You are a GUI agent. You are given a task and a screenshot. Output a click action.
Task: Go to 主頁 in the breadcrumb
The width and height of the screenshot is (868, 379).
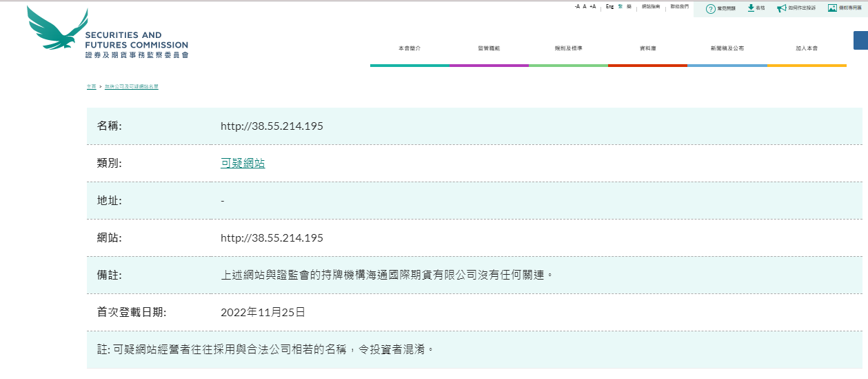[x=91, y=86]
